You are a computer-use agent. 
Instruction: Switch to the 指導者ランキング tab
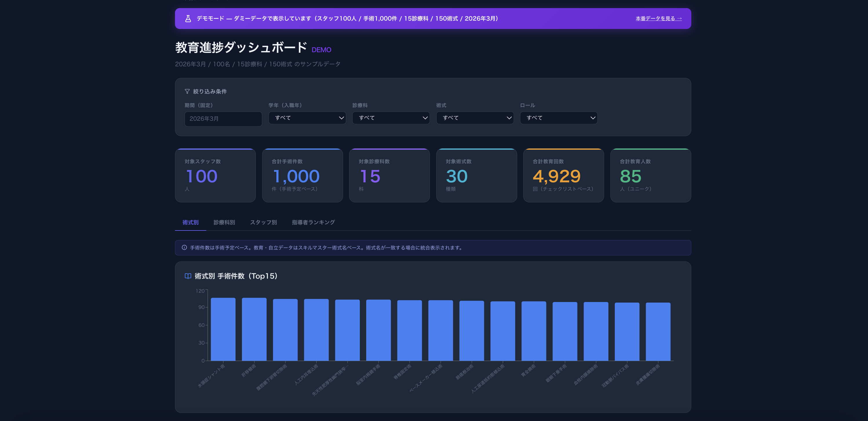tap(313, 222)
